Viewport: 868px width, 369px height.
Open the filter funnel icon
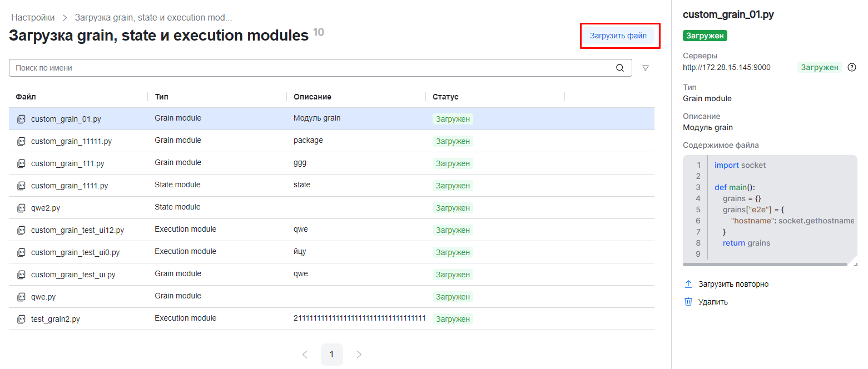click(646, 68)
